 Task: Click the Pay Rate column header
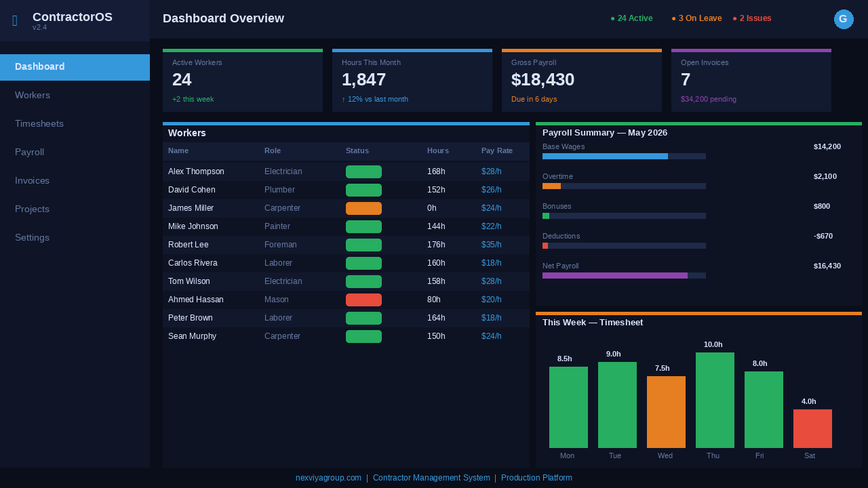pyautogui.click(x=497, y=150)
